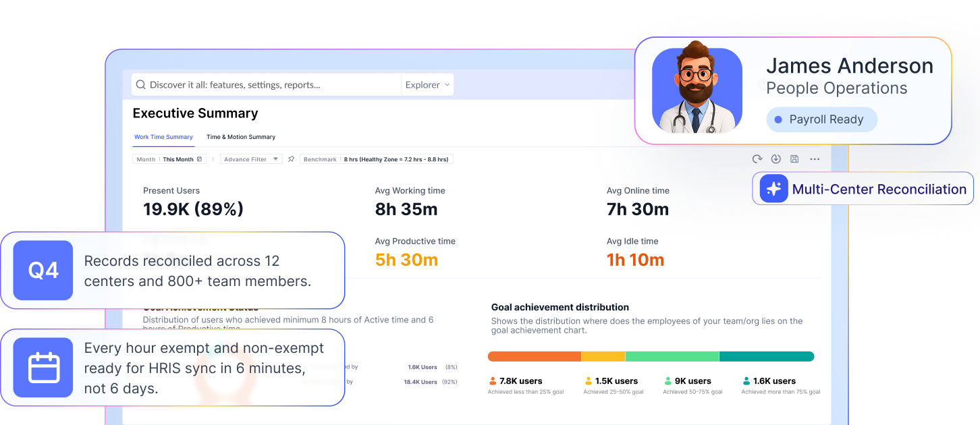
Task: Click the Q4 badge icon
Action: pyautogui.click(x=43, y=271)
